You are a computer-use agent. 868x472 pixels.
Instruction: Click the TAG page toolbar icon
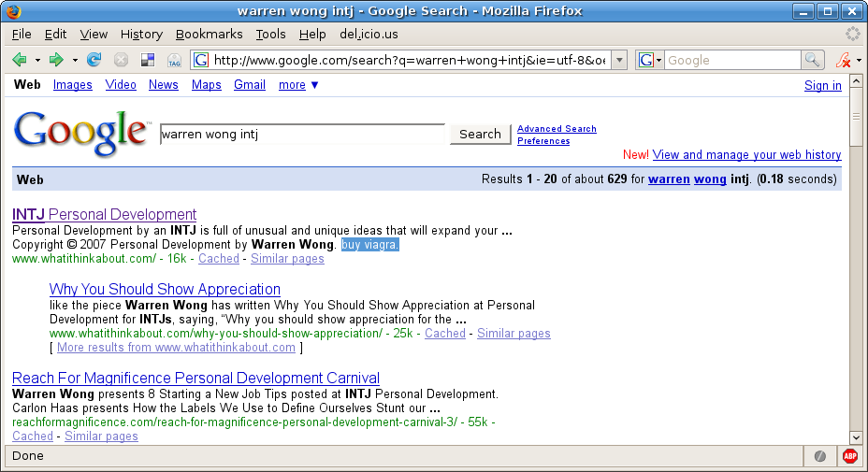coord(174,60)
